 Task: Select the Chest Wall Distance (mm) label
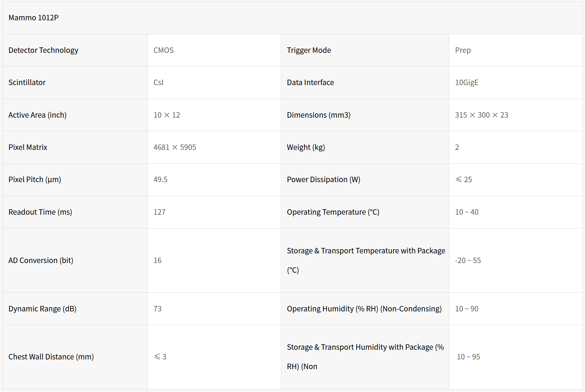51,357
